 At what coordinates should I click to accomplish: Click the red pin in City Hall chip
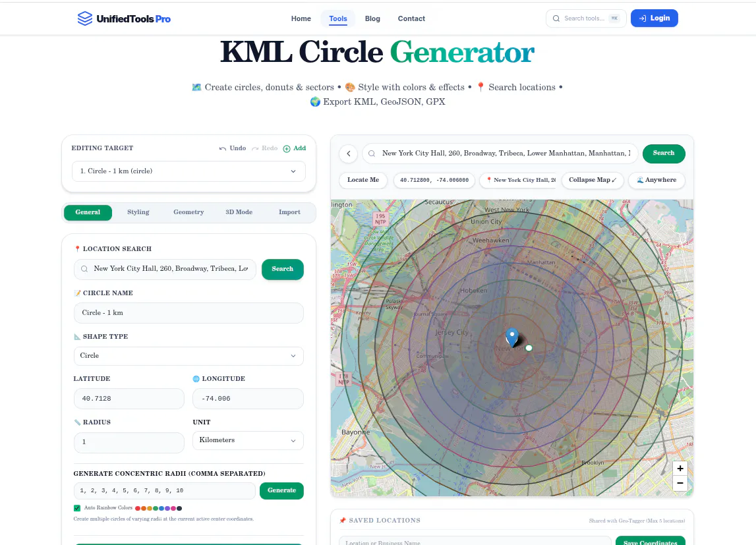click(489, 180)
